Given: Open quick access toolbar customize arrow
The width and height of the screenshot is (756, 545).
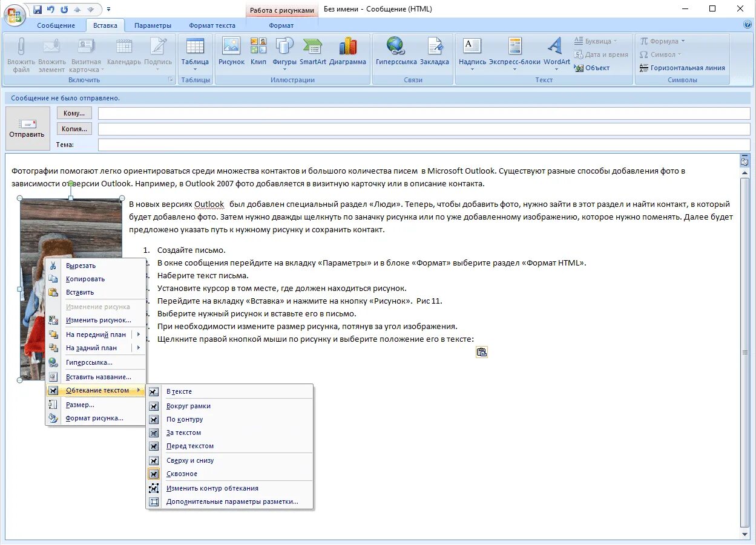Looking at the screenshot, I should [x=108, y=10].
